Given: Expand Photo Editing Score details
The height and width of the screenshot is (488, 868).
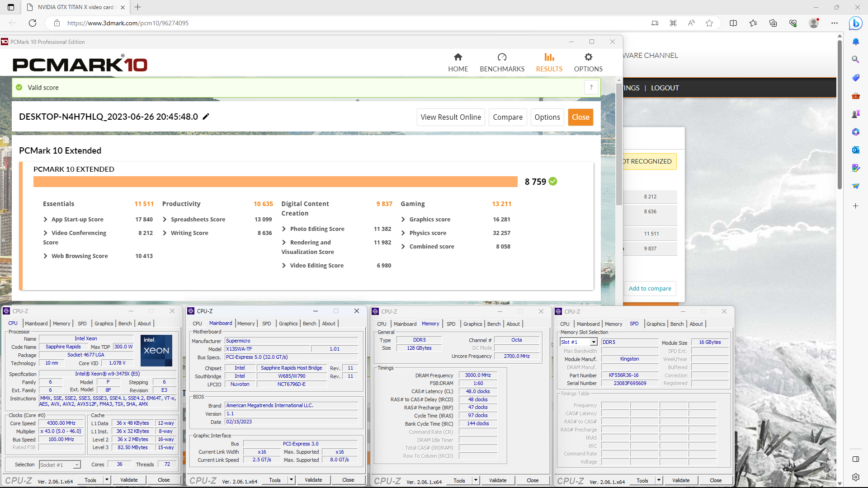Looking at the screenshot, I should (284, 229).
